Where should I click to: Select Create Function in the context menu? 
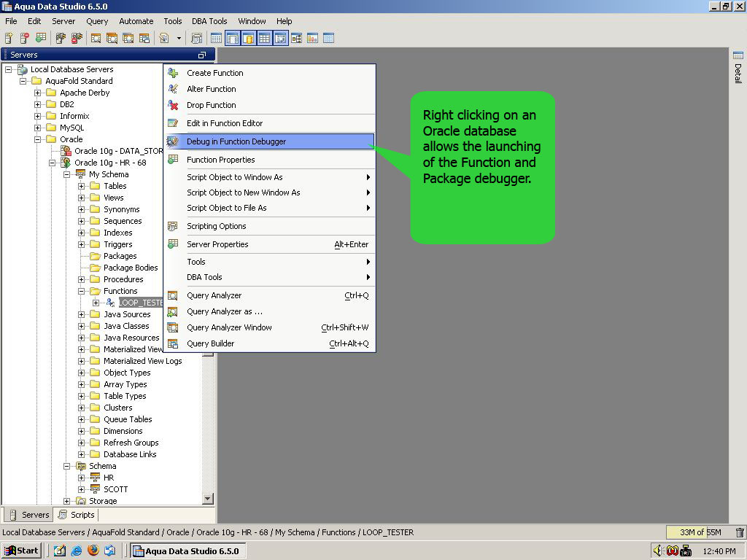pyautogui.click(x=270, y=73)
